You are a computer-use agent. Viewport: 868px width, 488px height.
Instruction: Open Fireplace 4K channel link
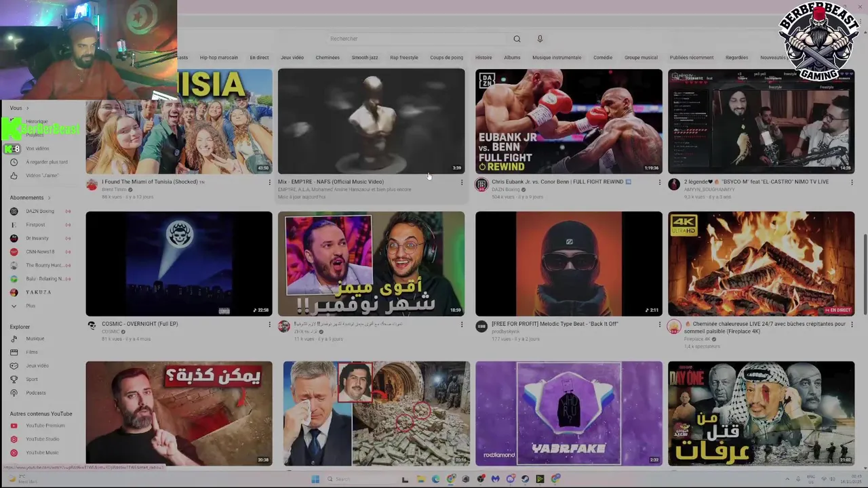click(x=697, y=339)
